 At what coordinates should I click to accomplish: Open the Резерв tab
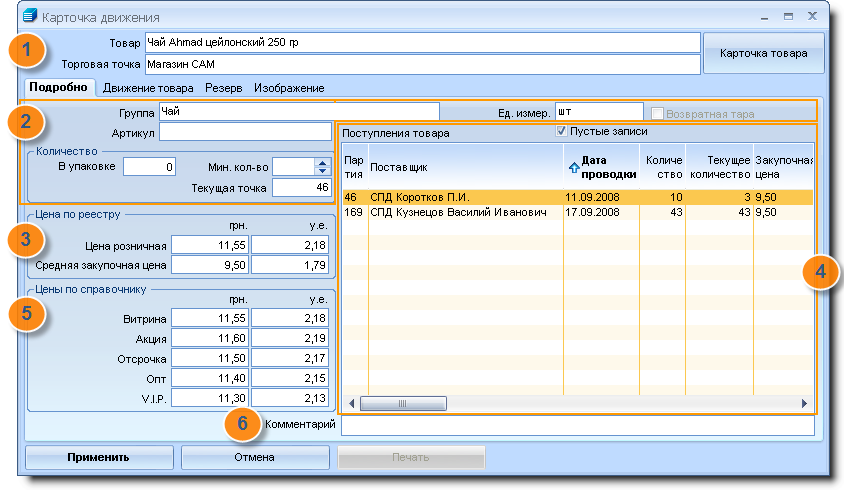point(223,88)
